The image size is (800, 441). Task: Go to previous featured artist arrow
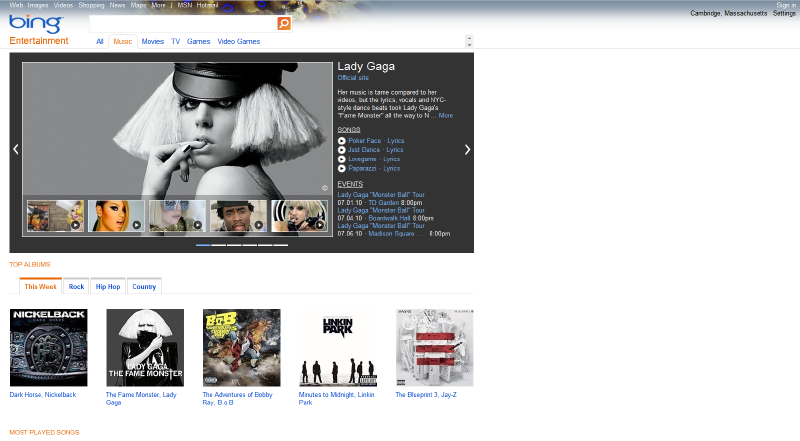pos(16,149)
